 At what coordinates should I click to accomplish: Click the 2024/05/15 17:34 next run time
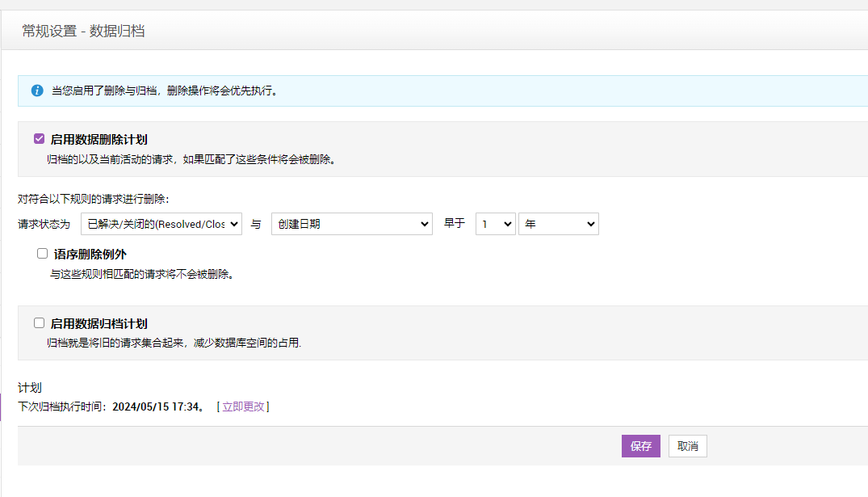[157, 406]
